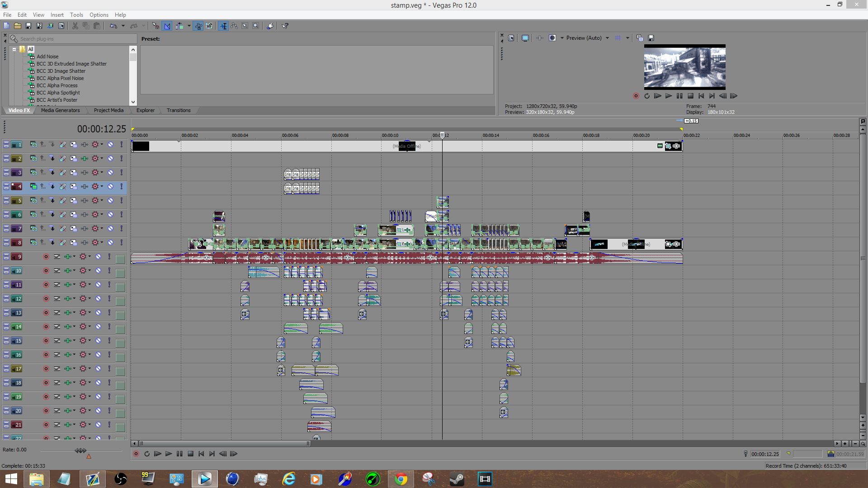Viewport: 868px width, 488px height.
Task: Click the Cut scissors toolbar icon
Action: 75,26
